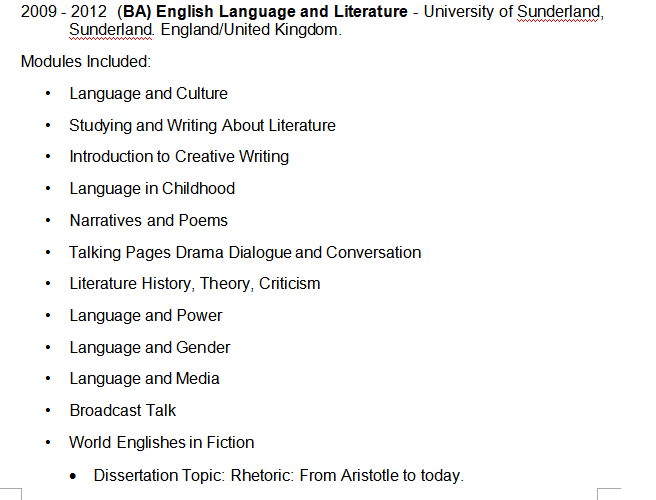Screen dimensions: 656x500
Task: Place cursor in the 2009 - 2012 date range
Action: (x=62, y=12)
